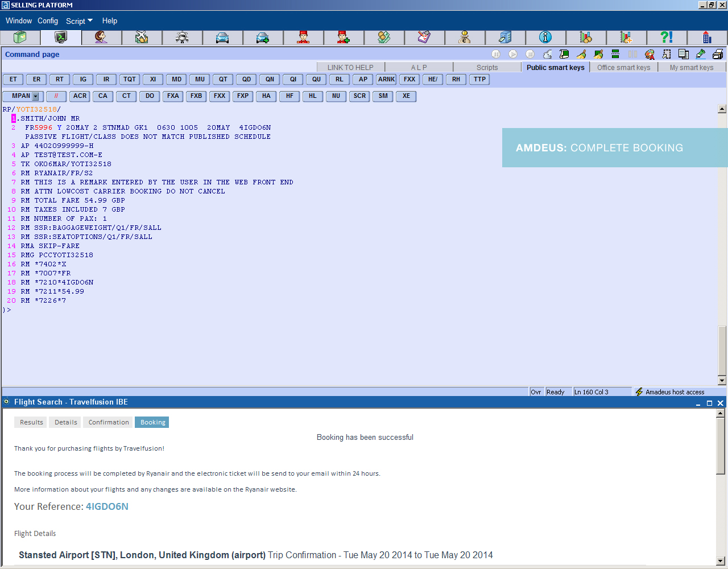
Task: Click the red // smart key button
Action: [56, 96]
